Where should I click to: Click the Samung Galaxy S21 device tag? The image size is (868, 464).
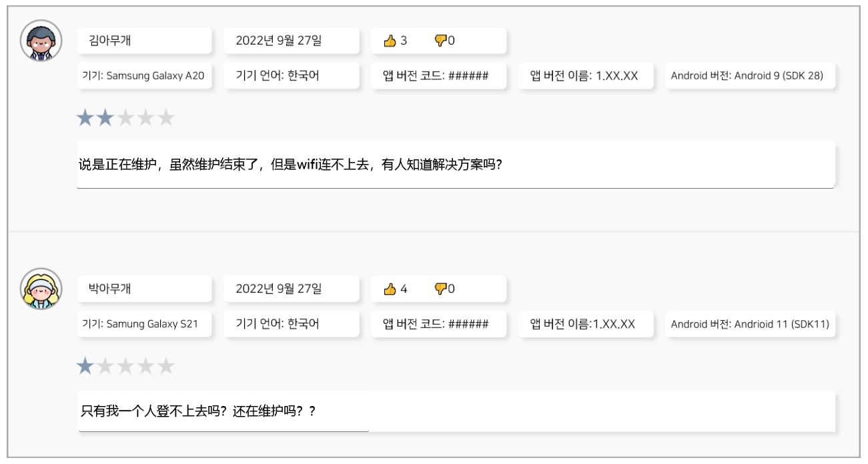click(143, 324)
